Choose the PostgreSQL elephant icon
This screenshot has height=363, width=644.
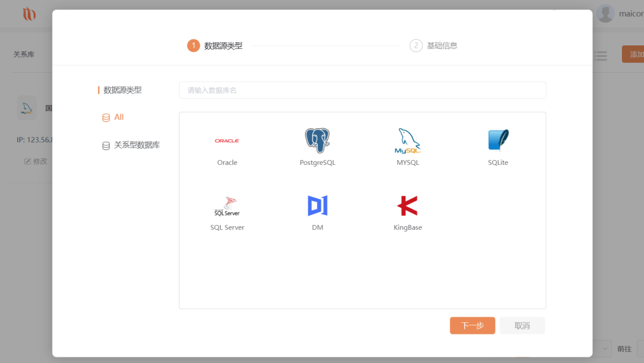pos(317,140)
